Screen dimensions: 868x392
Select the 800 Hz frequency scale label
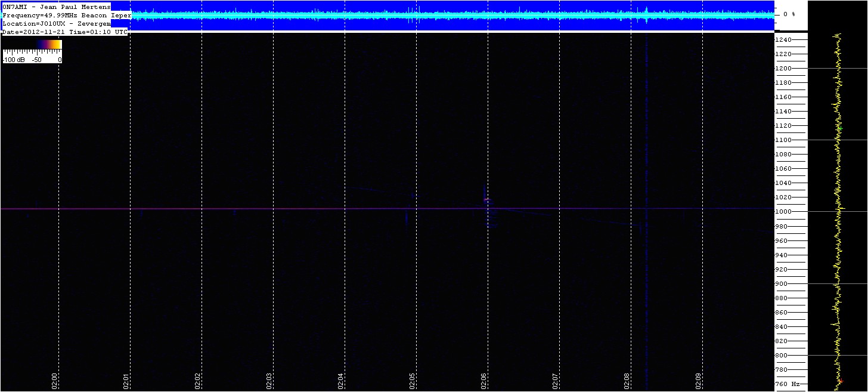coord(783,356)
